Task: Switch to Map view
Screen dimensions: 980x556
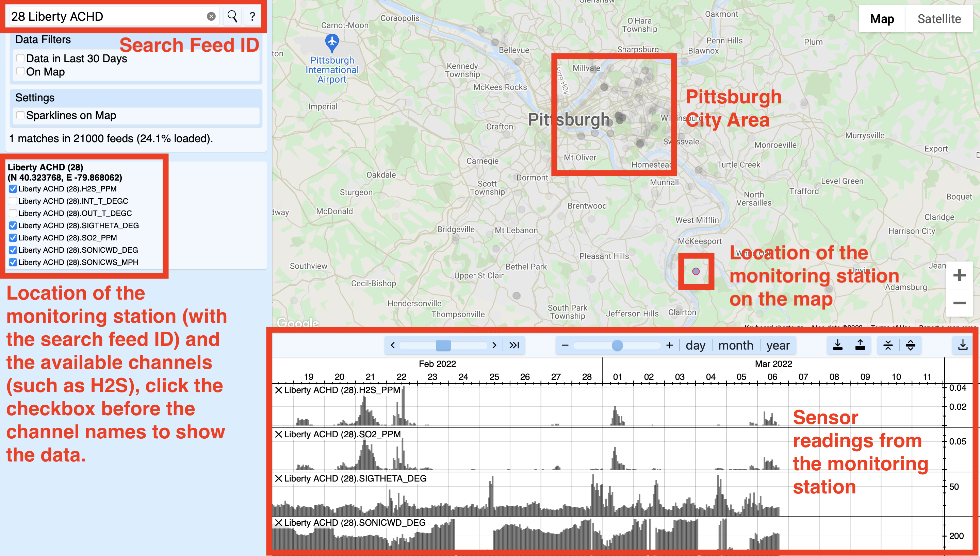Action: (x=882, y=19)
